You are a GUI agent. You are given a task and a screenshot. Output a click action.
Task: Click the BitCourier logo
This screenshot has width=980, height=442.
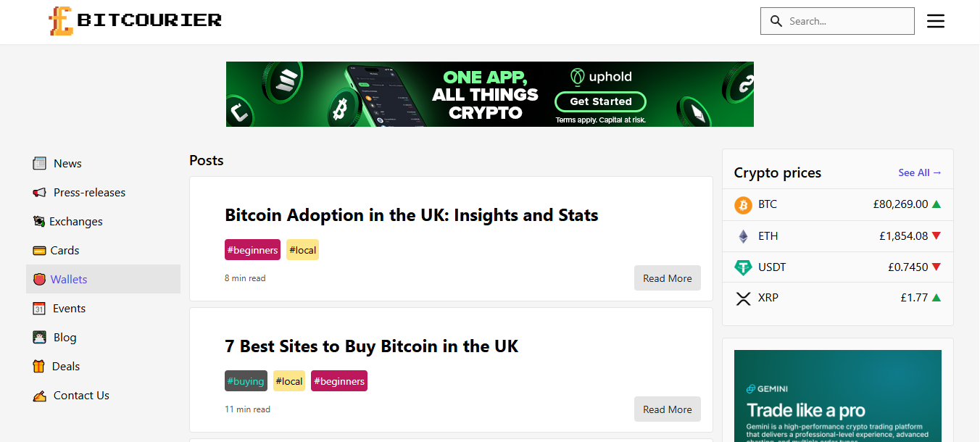click(135, 21)
